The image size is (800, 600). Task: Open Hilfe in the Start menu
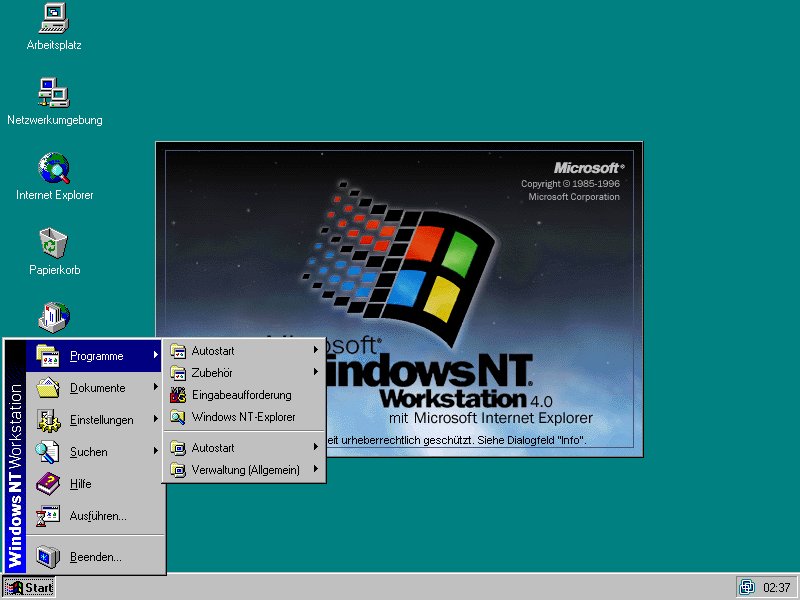(80, 484)
